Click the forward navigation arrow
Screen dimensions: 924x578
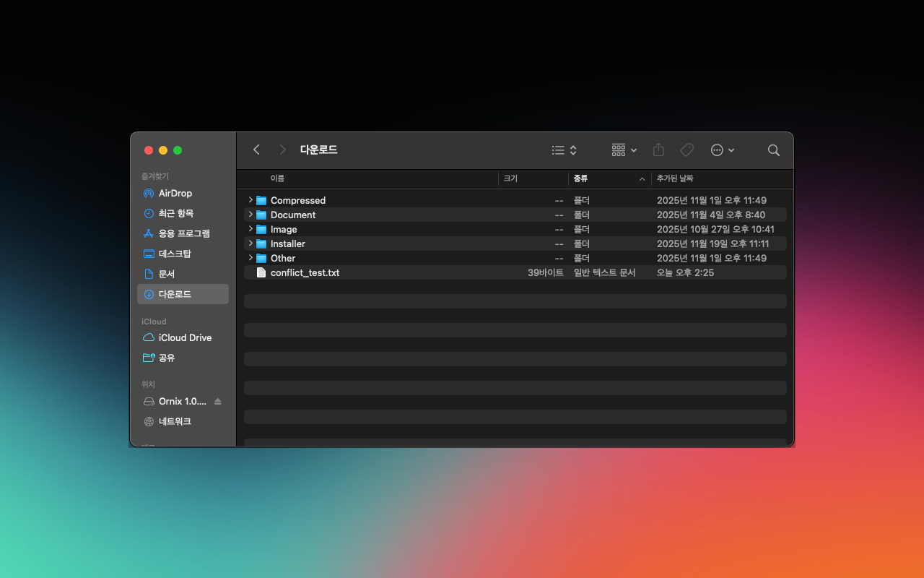(282, 150)
